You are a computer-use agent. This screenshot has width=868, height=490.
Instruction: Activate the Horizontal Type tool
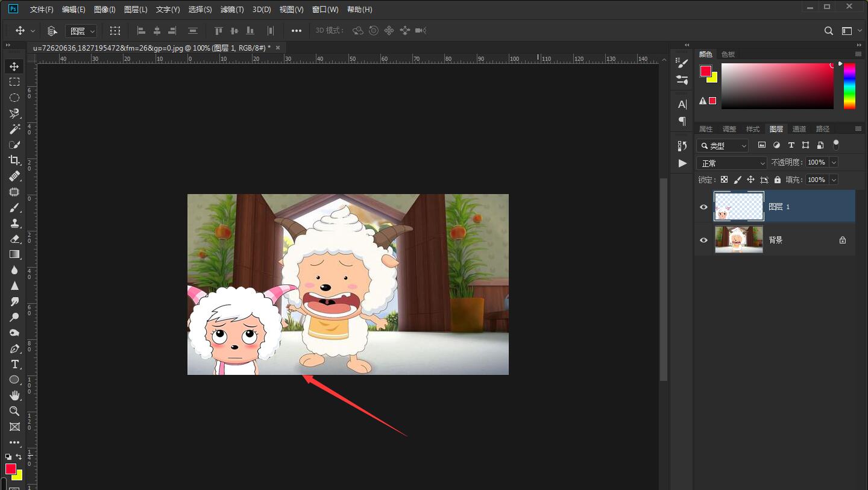pos(14,364)
